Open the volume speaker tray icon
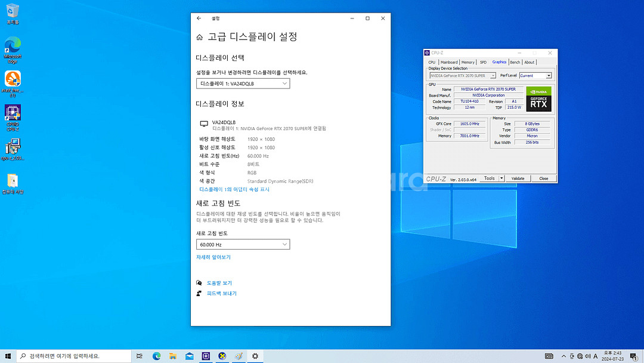 tap(588, 356)
